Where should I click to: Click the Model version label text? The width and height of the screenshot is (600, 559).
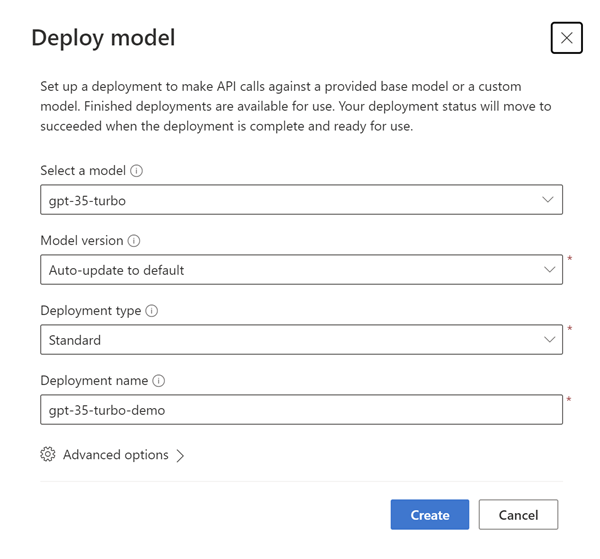point(82,241)
